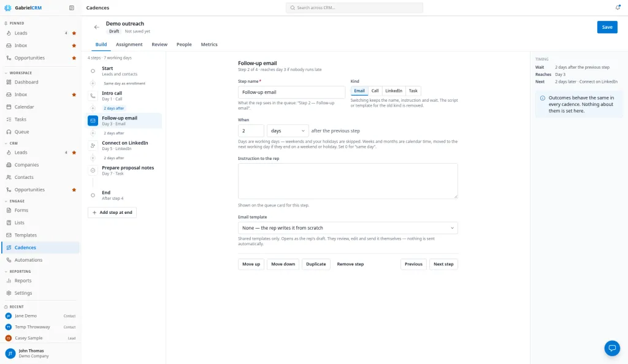The width and height of the screenshot is (628, 364).
Task: Toggle star on CRM Opportunities
Action: click(x=74, y=190)
